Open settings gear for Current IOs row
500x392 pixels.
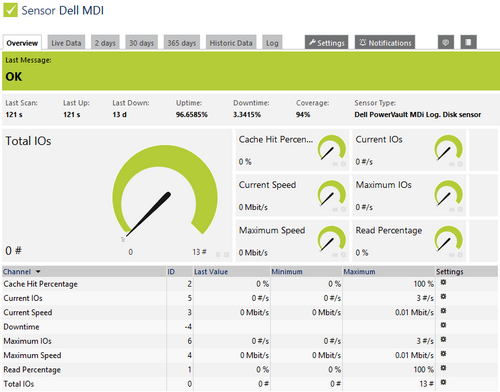tap(443, 297)
